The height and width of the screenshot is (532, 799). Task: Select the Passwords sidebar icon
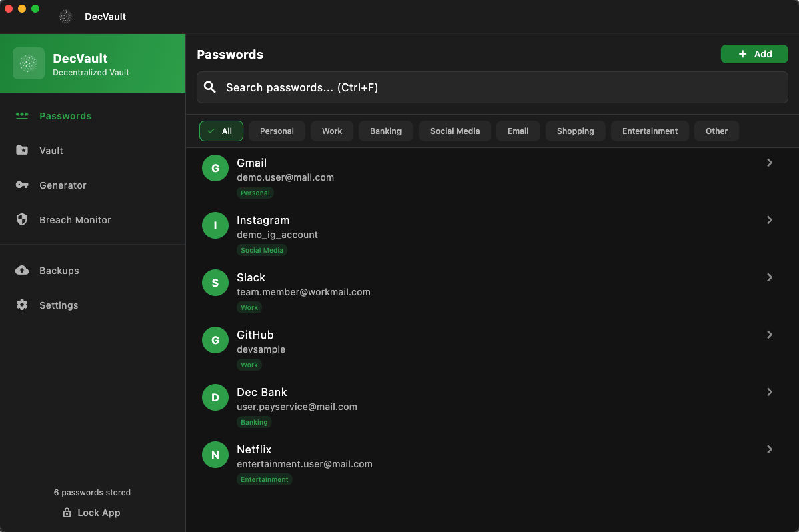(21, 116)
